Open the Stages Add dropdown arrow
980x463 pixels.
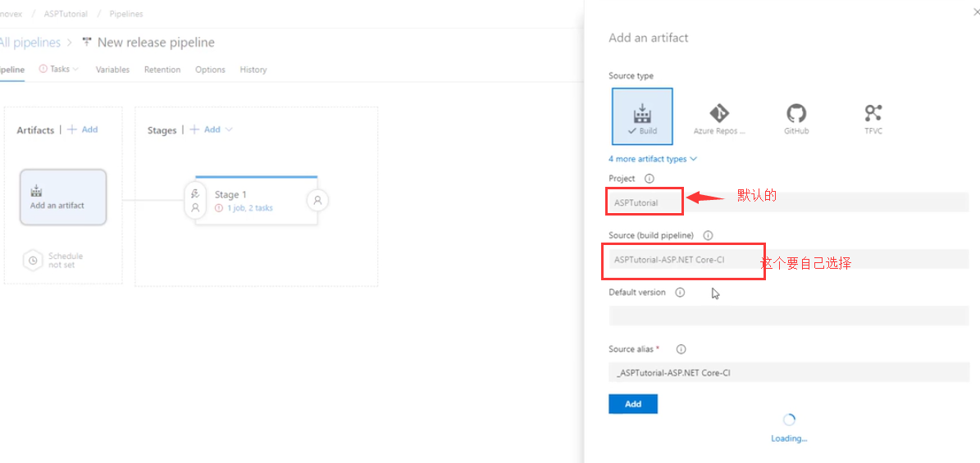pyautogui.click(x=229, y=129)
